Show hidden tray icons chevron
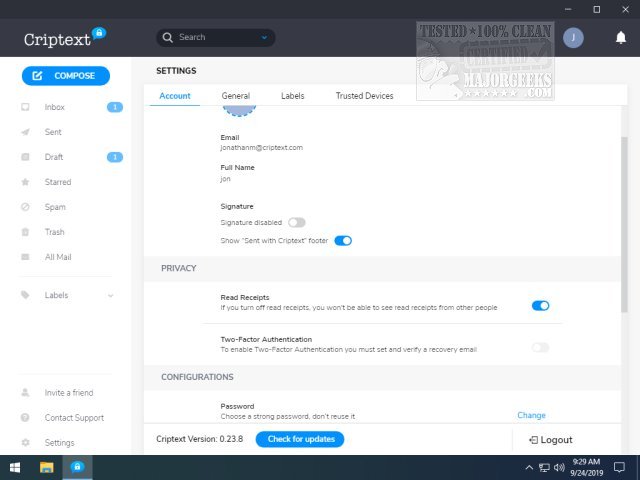 click(529, 467)
